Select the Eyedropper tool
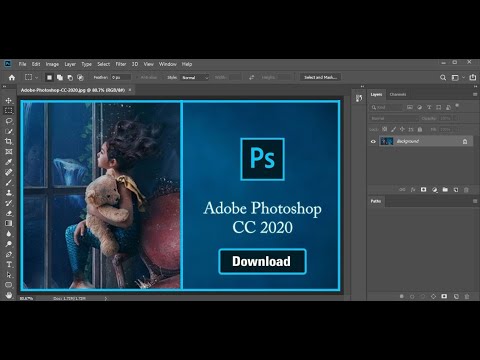The image size is (480, 360). coord(9,162)
